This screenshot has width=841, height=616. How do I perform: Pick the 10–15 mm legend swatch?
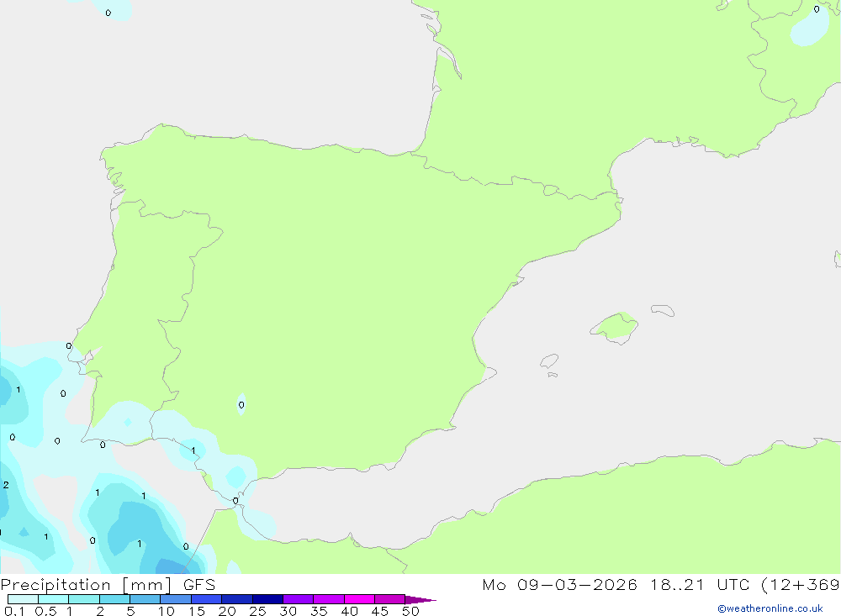176,599
